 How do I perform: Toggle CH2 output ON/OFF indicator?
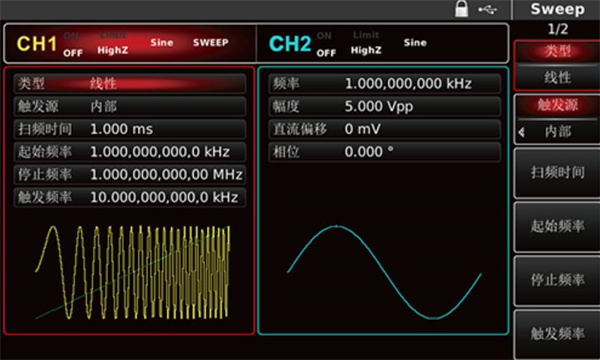point(326,44)
